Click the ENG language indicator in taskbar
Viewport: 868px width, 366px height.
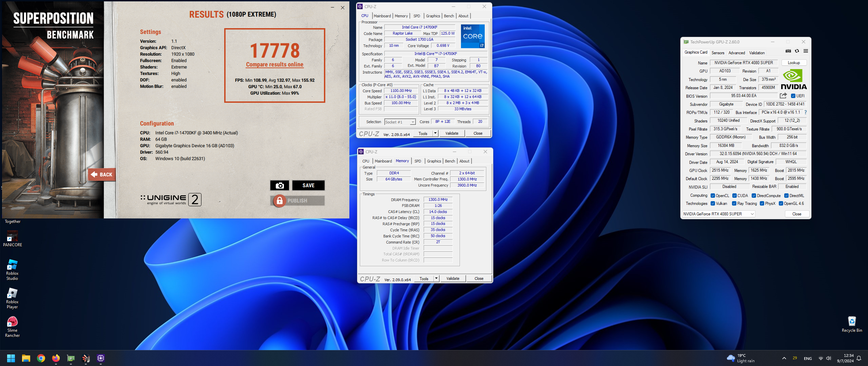coord(808,359)
